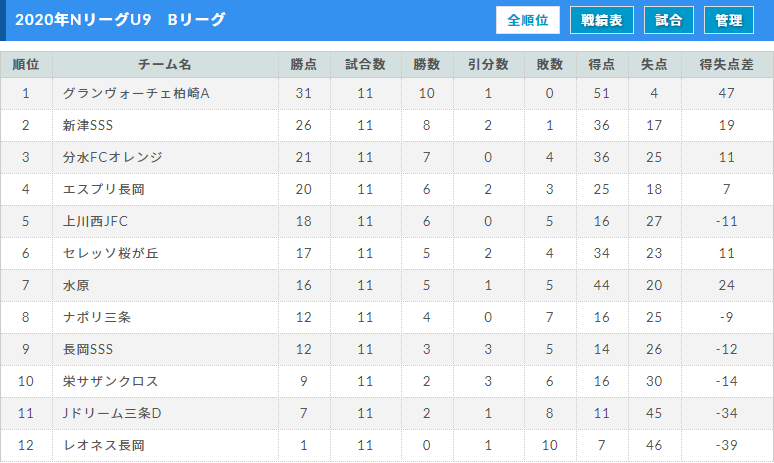The height and width of the screenshot is (463, 774).
Task: Select the 水原 team name
Action: pos(76,285)
